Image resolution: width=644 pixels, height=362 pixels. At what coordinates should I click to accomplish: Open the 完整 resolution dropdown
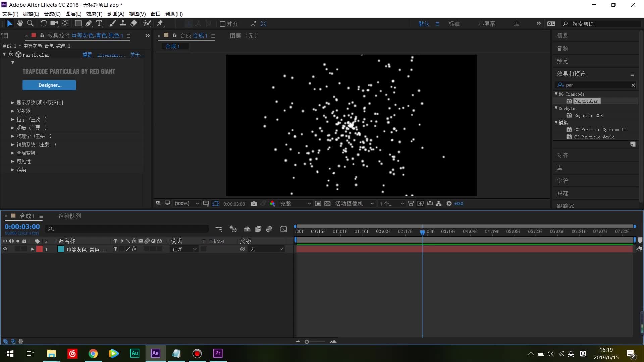coord(295,204)
